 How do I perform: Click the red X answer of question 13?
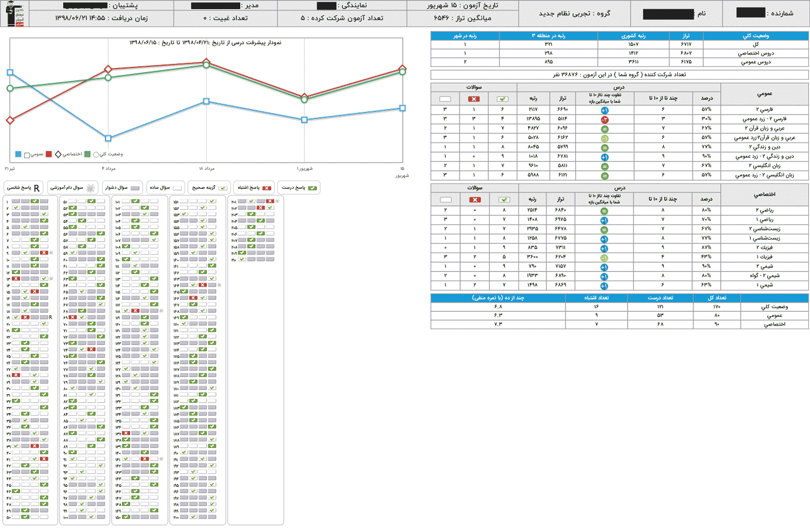16,278
